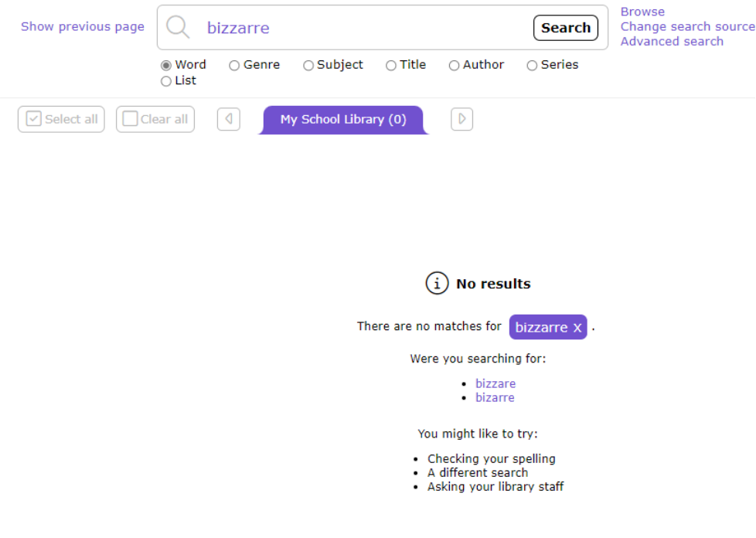Click the A different search suggestion text

(477, 473)
